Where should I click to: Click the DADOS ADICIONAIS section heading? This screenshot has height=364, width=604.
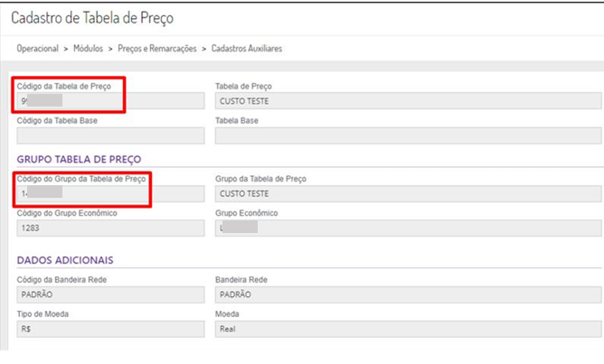pos(65,261)
